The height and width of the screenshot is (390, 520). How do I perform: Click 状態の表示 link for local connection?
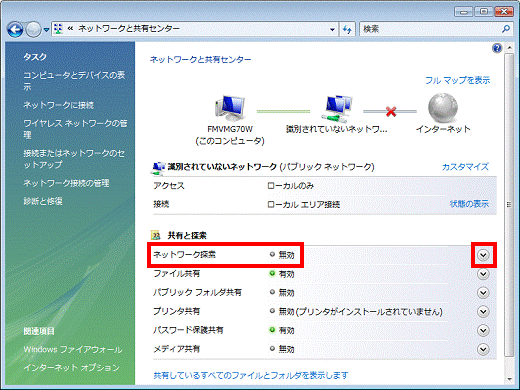[469, 204]
